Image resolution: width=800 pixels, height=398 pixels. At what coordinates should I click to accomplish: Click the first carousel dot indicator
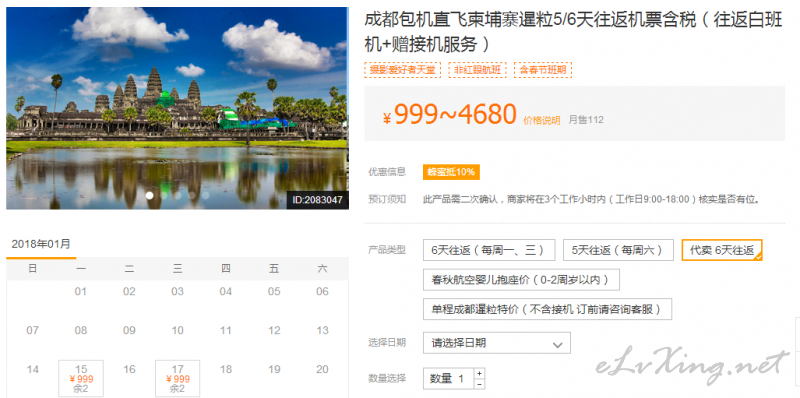tap(150, 195)
